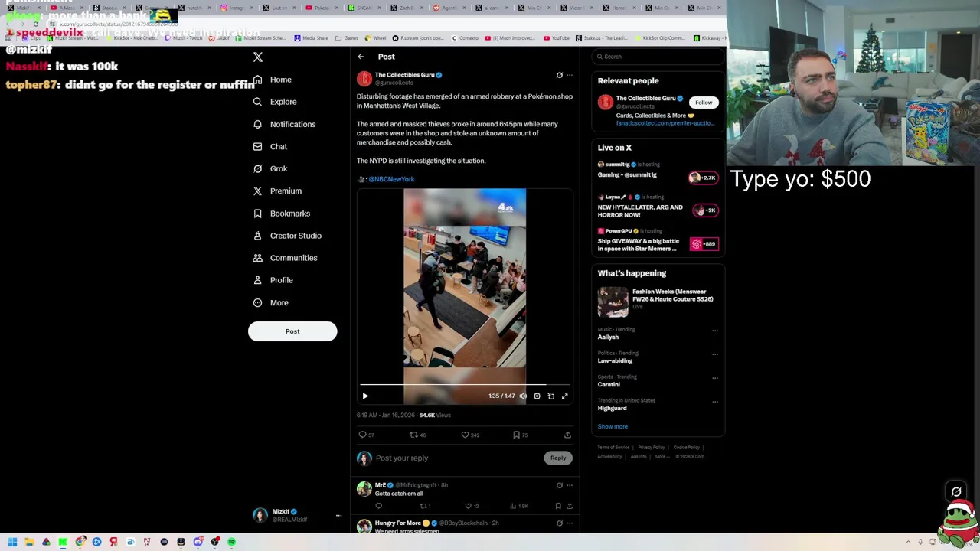The width and height of the screenshot is (980, 551).
Task: Open File Explorer from the taskbar
Action: pyautogui.click(x=29, y=542)
